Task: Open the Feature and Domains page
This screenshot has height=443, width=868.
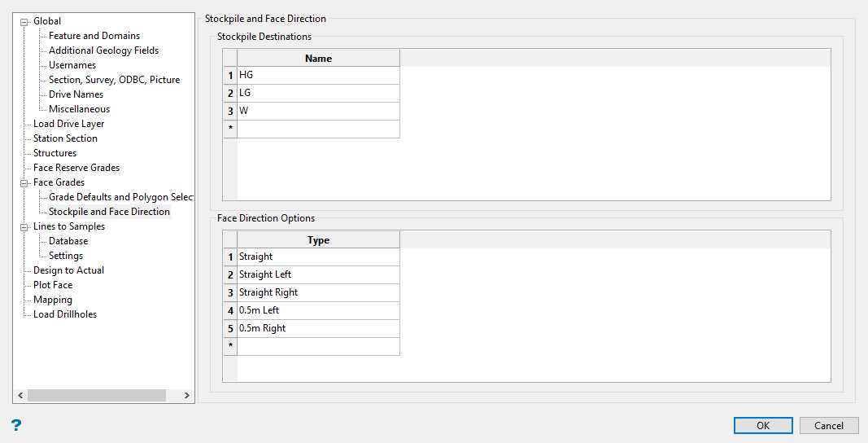Action: tap(94, 36)
